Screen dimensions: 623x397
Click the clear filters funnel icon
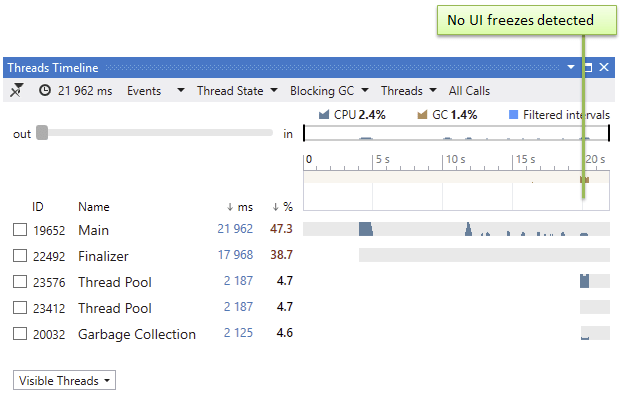pyautogui.click(x=17, y=90)
